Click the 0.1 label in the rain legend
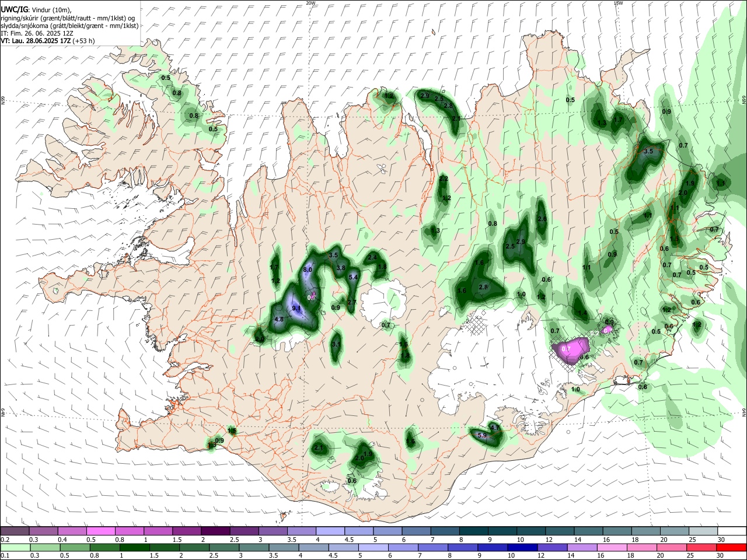This screenshot has height=560, width=747. coord(4,555)
